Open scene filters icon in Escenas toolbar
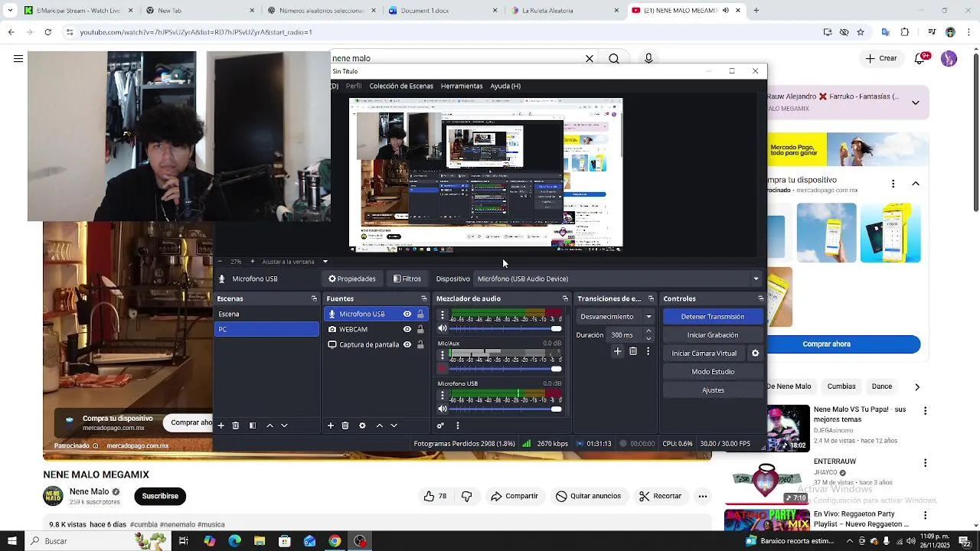Viewport: 980px width, 551px height. [x=253, y=425]
